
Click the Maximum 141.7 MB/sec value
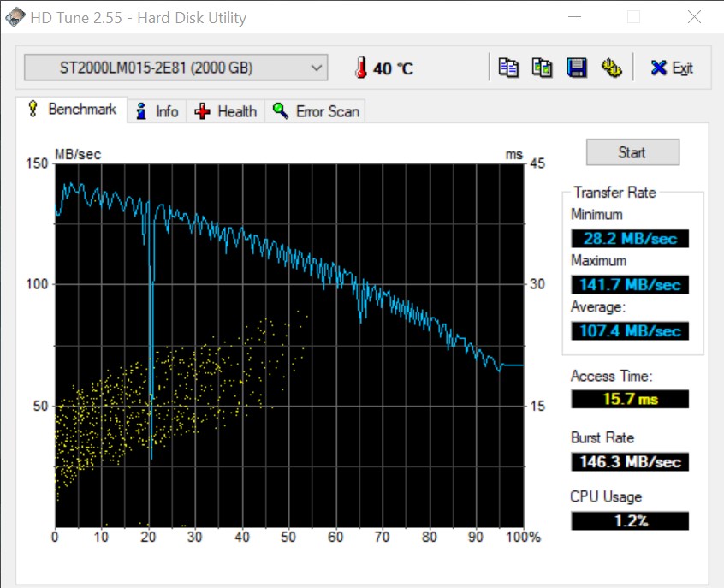click(629, 285)
